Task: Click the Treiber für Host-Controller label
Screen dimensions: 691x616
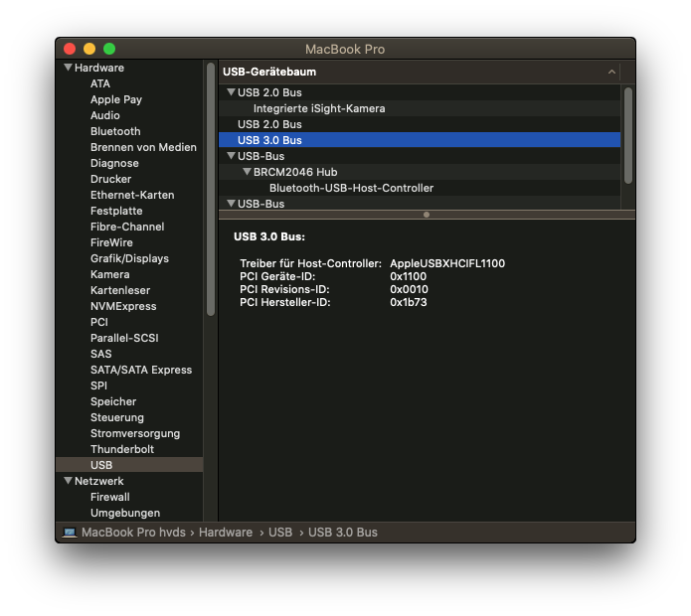Action: 310,263
